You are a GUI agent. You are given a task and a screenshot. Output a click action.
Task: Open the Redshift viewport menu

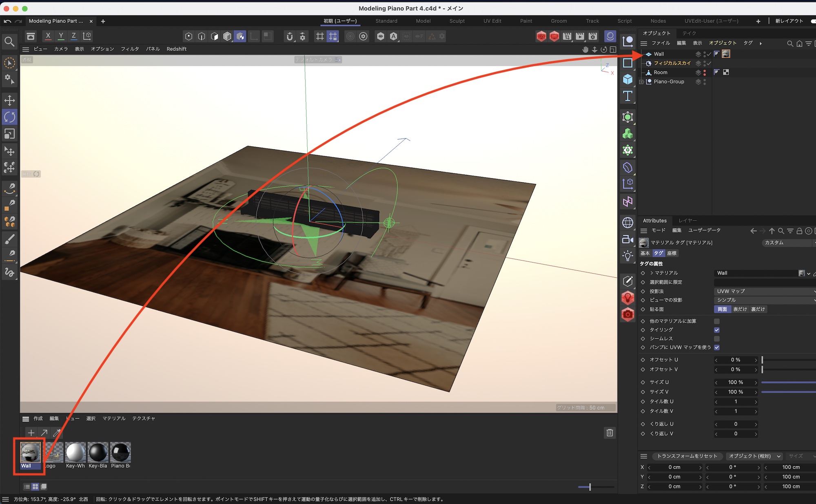click(176, 49)
